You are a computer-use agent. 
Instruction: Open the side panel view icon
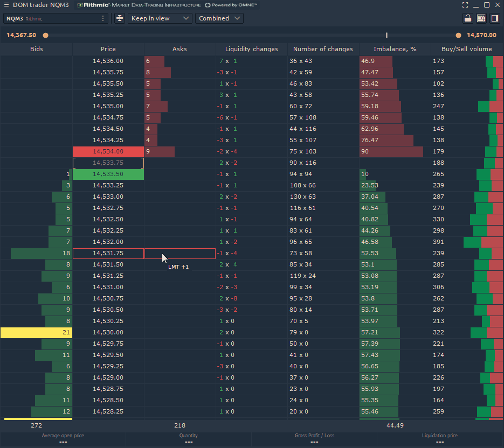pos(496,18)
